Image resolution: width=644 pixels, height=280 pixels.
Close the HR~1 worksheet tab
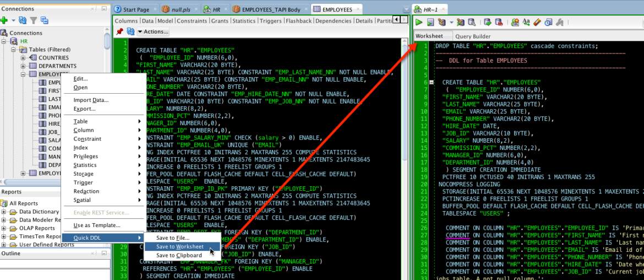click(444, 9)
